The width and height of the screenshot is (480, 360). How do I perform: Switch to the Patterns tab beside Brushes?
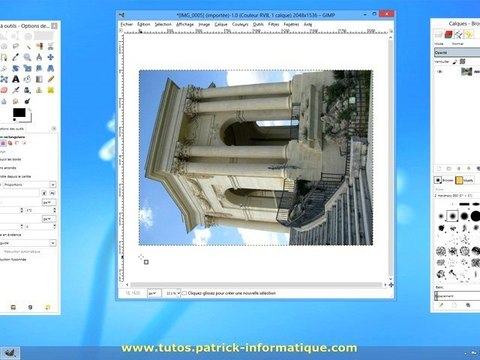(464, 180)
